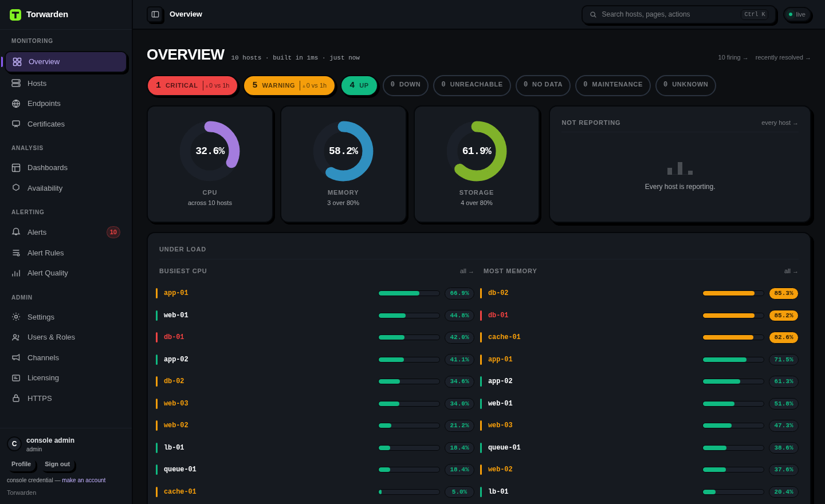This screenshot has height=504, width=825.
Task: Select the 0 Maintenance status pill
Action: point(613,85)
